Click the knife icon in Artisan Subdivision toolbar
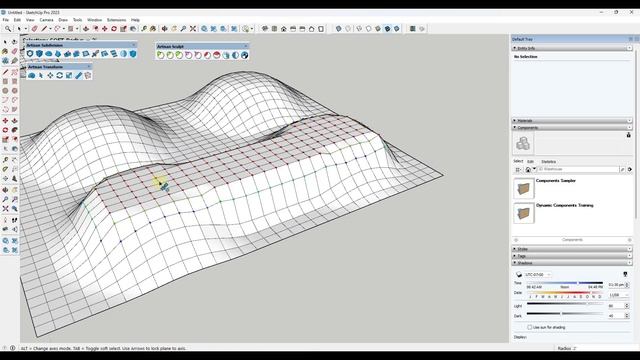Screen dimensions: 640x360 95,53
